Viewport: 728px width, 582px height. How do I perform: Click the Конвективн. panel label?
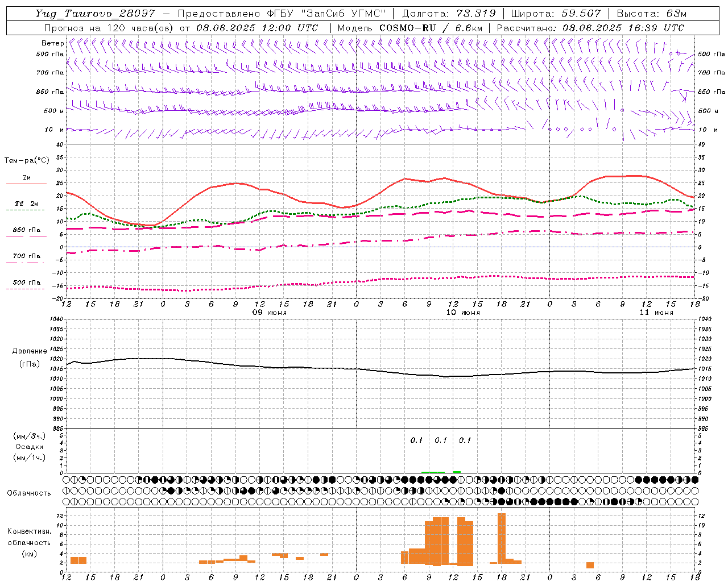coord(30,531)
